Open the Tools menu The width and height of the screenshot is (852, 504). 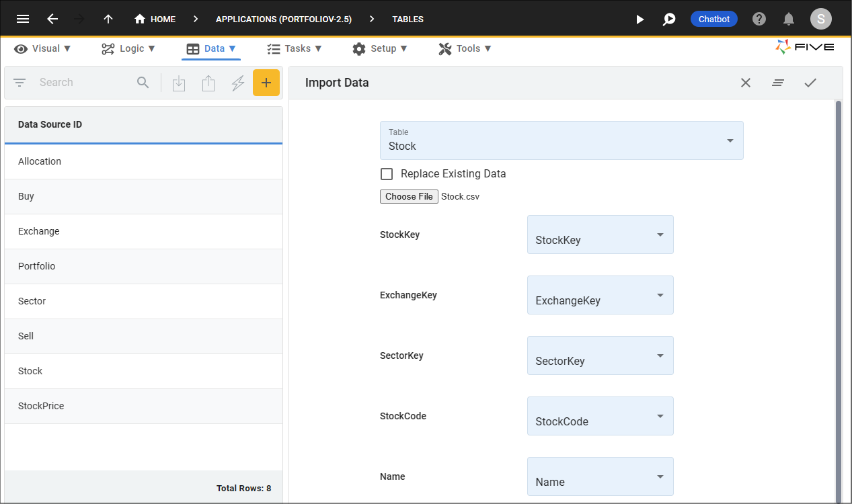(x=465, y=48)
